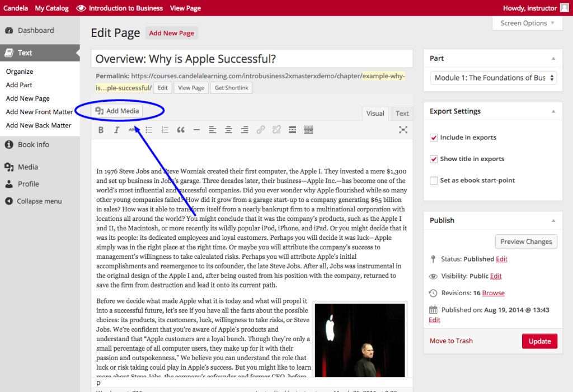The height and width of the screenshot is (392, 573).
Task: Align text left
Action: tap(212, 130)
